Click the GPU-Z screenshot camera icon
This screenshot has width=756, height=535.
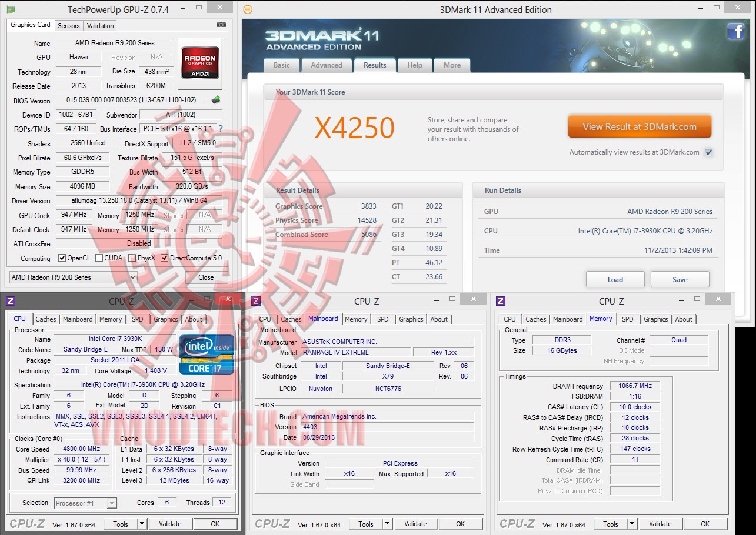[221, 25]
